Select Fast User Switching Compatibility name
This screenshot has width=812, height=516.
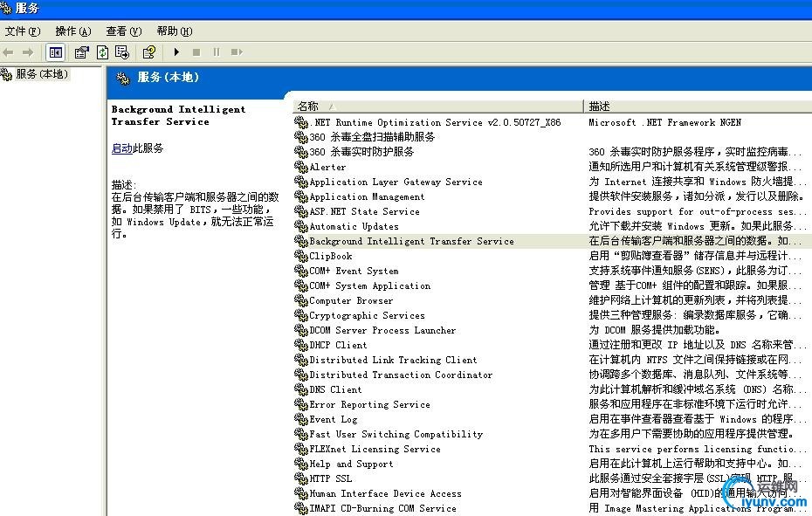tap(396, 434)
